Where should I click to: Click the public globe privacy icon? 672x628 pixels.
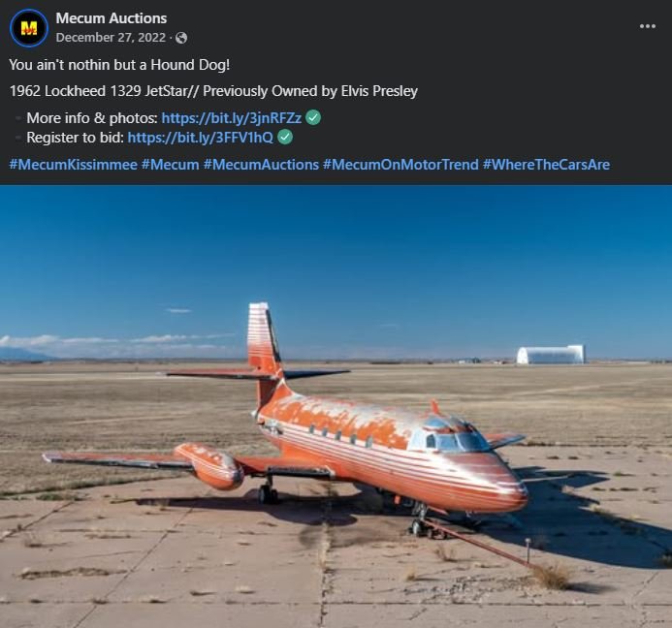181,38
